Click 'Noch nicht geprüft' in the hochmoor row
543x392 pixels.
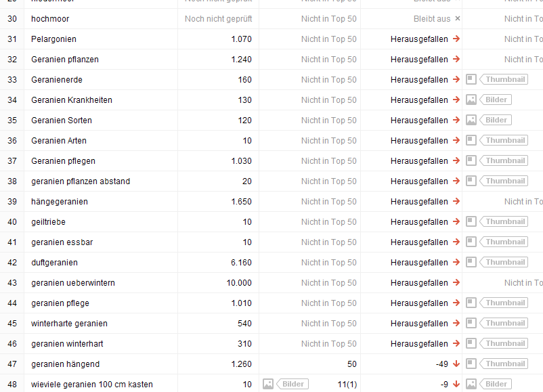tap(218, 19)
